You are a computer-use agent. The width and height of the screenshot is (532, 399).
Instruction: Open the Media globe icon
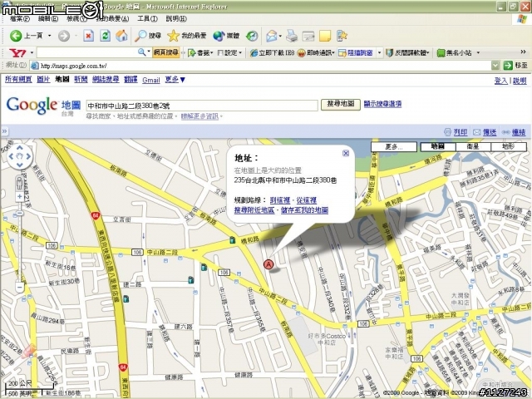(x=219, y=36)
